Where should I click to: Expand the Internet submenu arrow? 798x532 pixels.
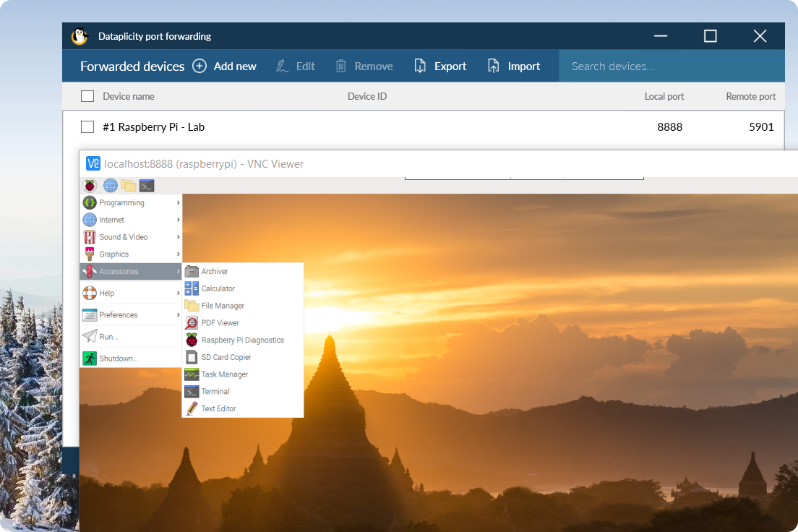[178, 220]
